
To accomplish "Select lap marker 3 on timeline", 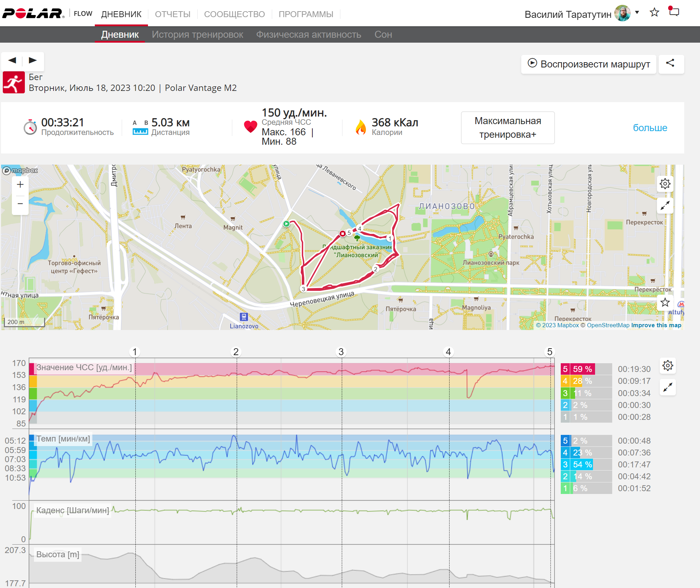I will click(x=341, y=352).
